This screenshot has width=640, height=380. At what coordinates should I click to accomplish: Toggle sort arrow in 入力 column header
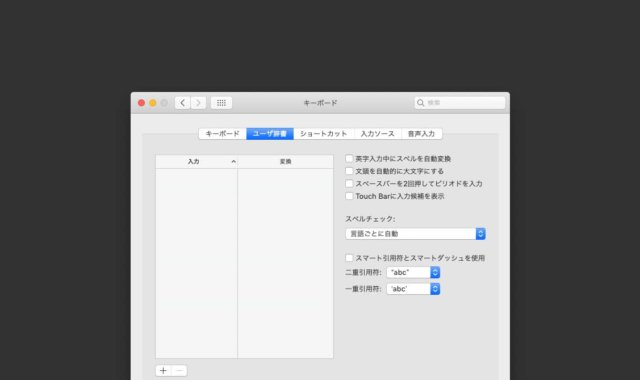point(233,162)
